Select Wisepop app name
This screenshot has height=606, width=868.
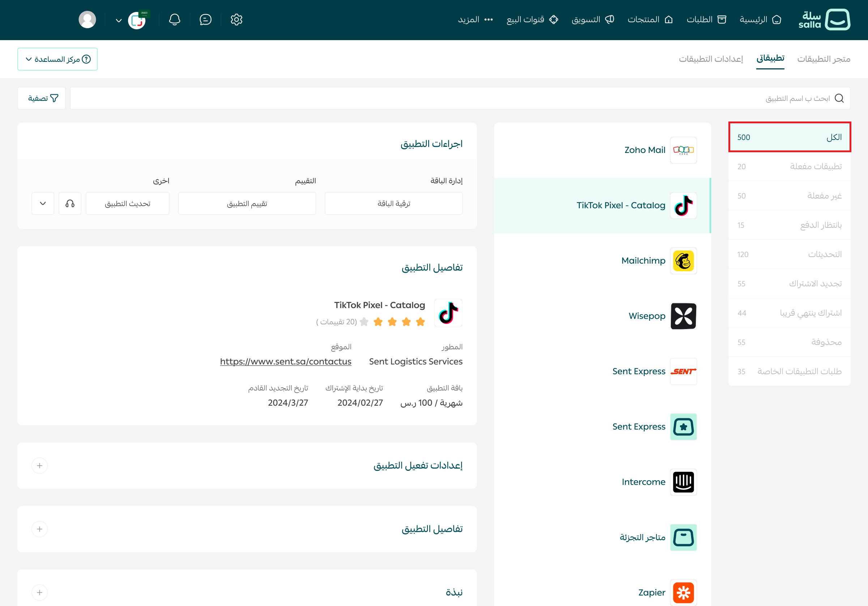pyautogui.click(x=647, y=316)
